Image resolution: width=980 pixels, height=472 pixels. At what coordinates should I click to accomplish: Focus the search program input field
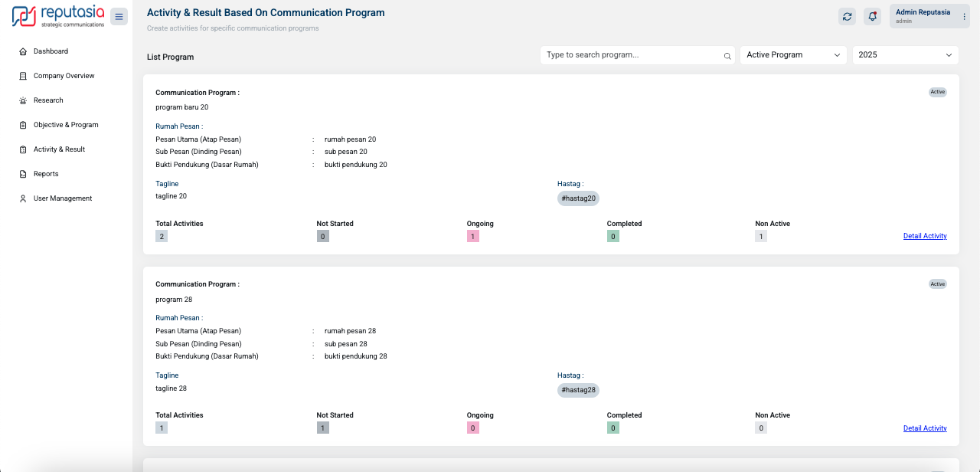[x=632, y=55]
